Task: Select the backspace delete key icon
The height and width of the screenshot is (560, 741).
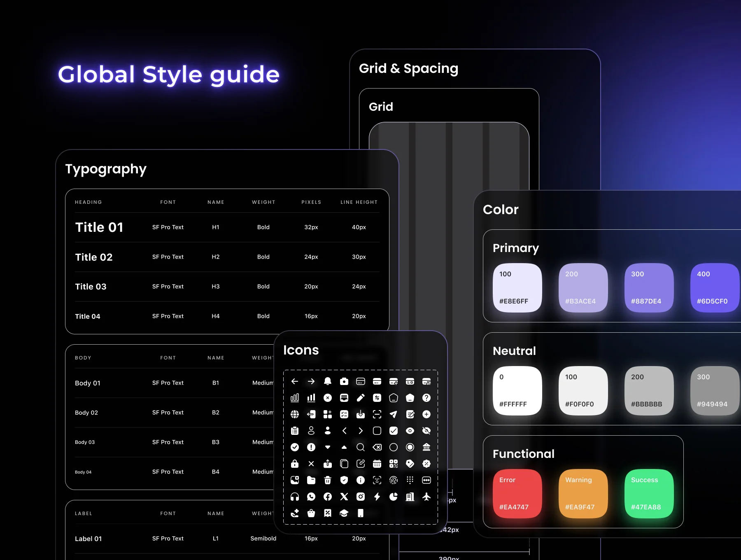Action: pos(377,447)
